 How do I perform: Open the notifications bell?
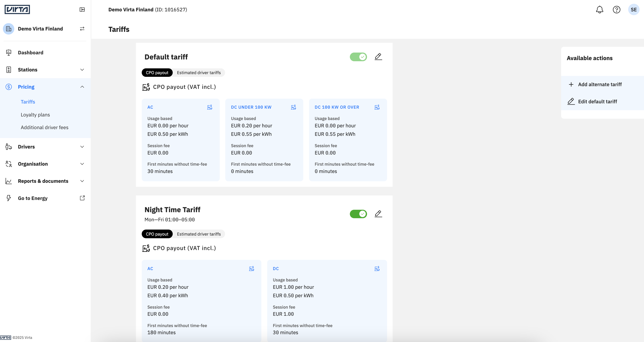(599, 10)
